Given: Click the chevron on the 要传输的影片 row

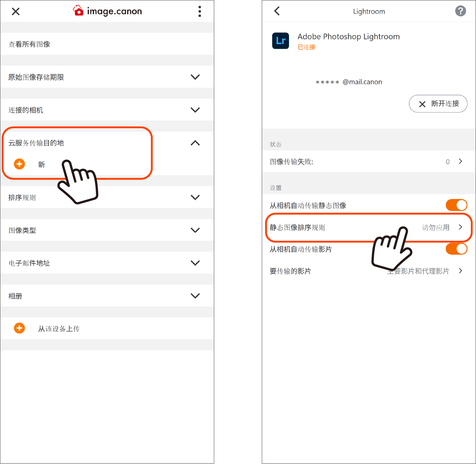Looking at the screenshot, I should [x=461, y=271].
